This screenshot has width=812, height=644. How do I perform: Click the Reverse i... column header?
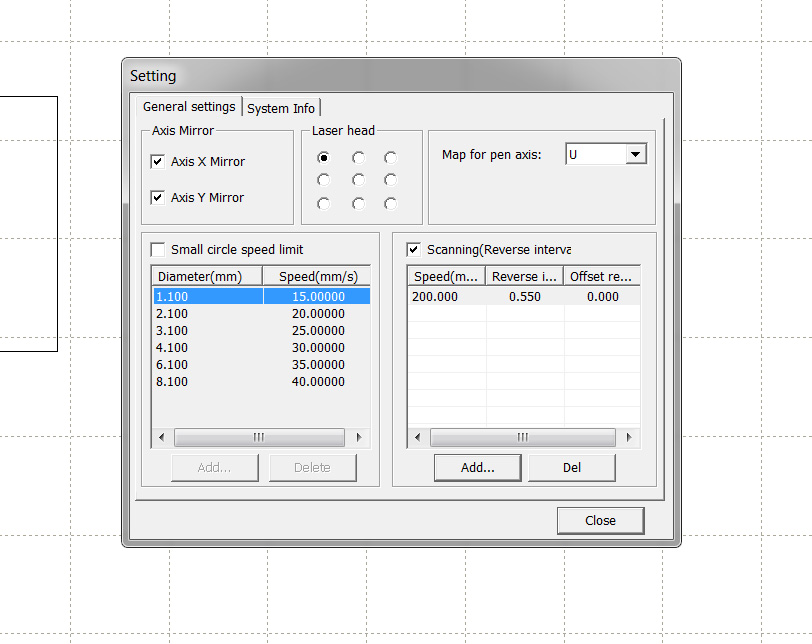pyautogui.click(x=524, y=276)
